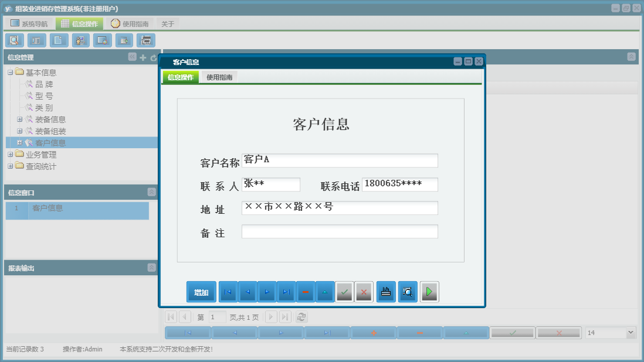Click pager last page button
The height and width of the screenshot is (362, 644).
(x=286, y=317)
